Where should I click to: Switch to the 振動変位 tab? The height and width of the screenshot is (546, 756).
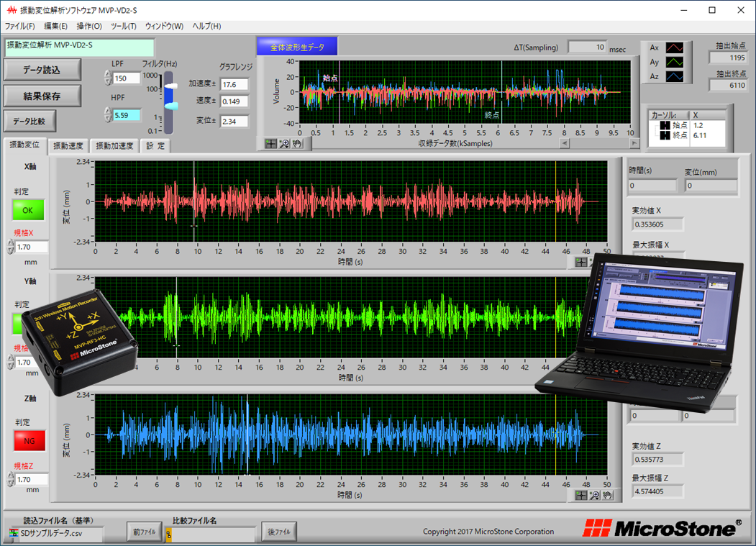pyautogui.click(x=24, y=145)
